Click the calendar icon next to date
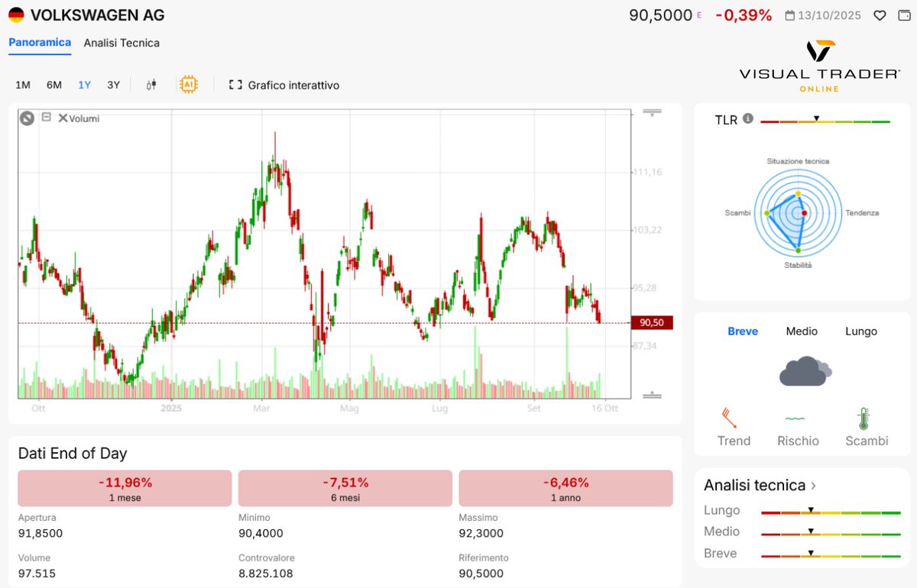This screenshot has width=917, height=588. [789, 15]
